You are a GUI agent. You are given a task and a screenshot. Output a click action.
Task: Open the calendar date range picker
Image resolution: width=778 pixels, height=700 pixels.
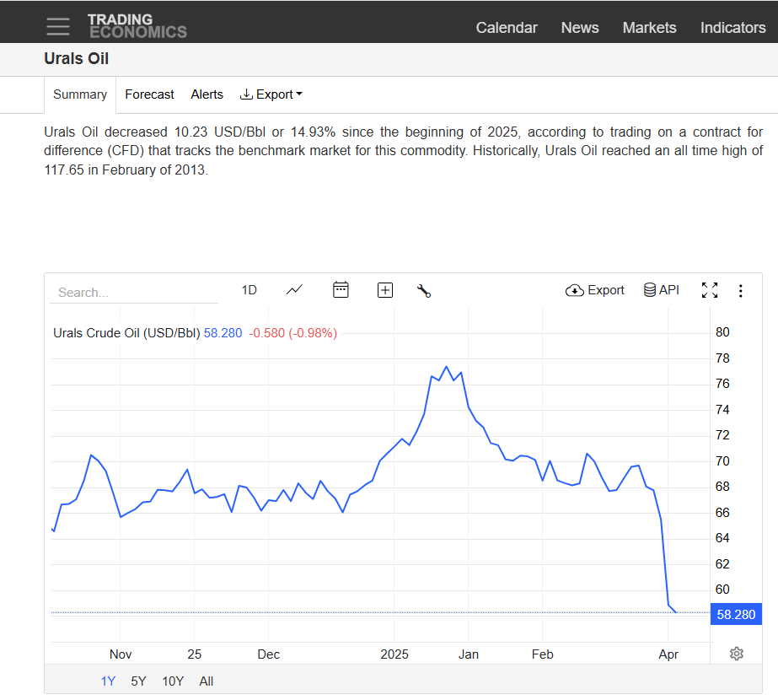(x=341, y=290)
